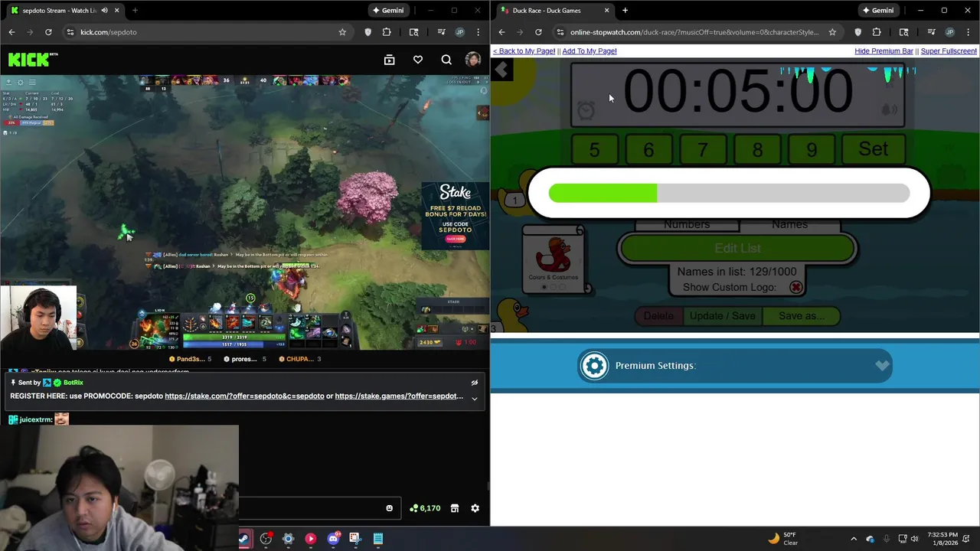Click the 'Add To My Page!' link
Viewport: 980px width, 551px height.
[x=590, y=51]
